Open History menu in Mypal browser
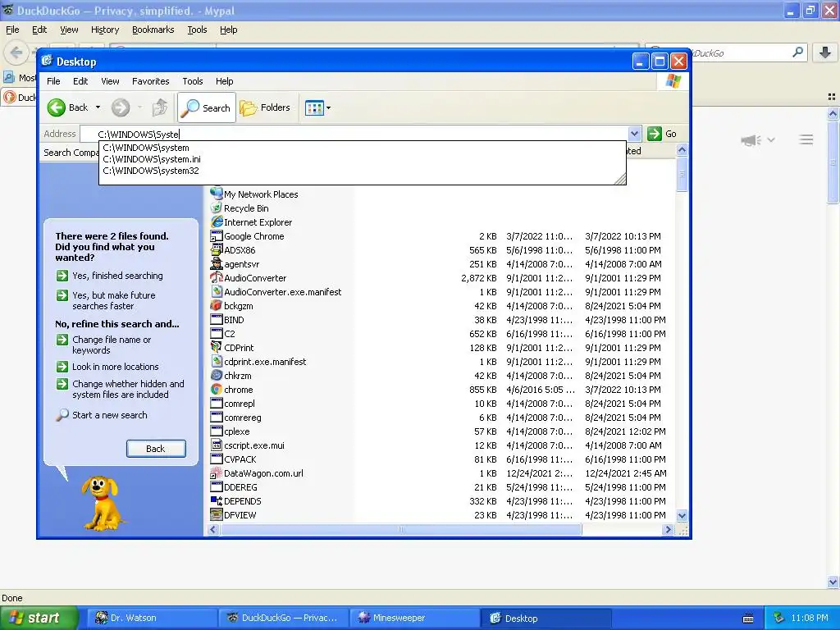The image size is (840, 630). coord(104,30)
